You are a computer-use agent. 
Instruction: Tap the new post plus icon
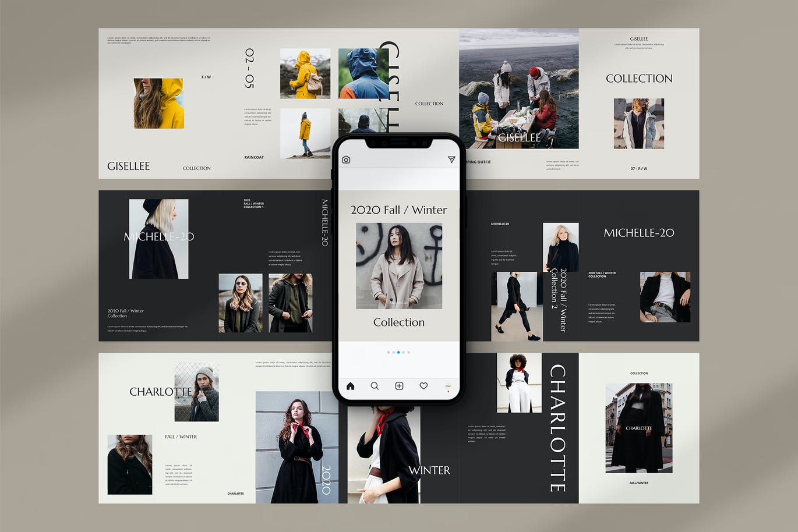point(399,386)
